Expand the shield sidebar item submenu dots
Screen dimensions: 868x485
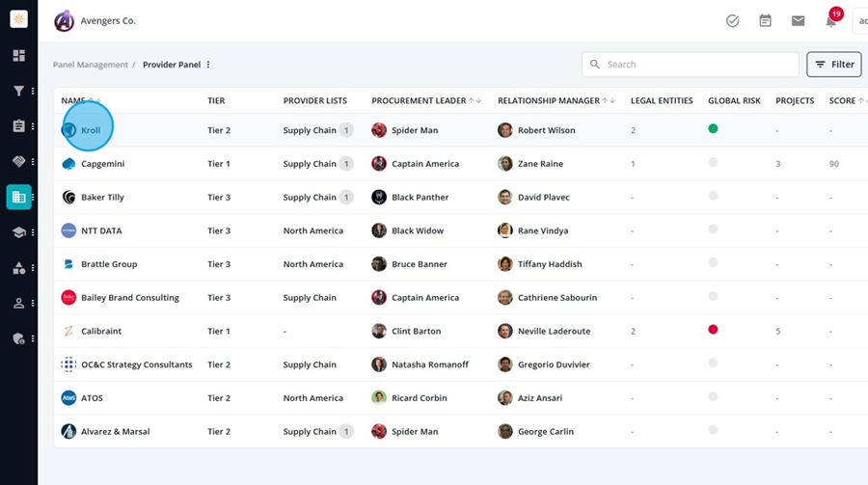33,338
